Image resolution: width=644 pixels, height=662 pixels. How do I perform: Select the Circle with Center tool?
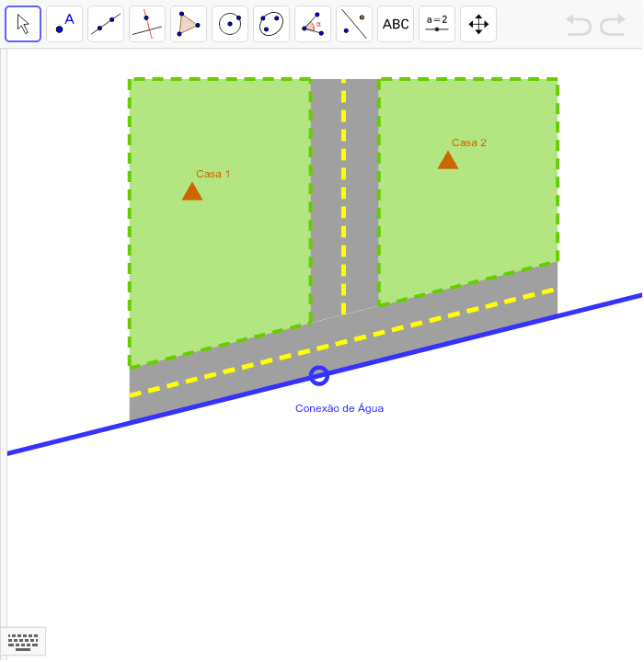(x=230, y=24)
